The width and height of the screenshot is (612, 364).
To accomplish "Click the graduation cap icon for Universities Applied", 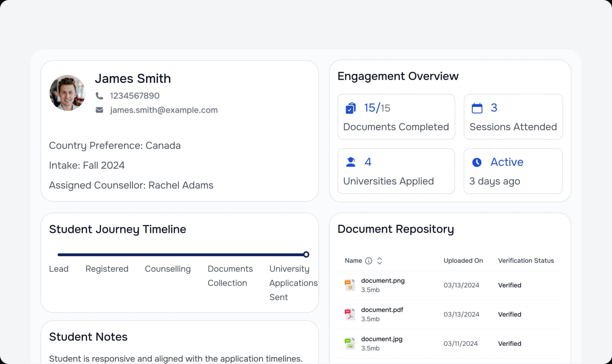I will [x=350, y=162].
